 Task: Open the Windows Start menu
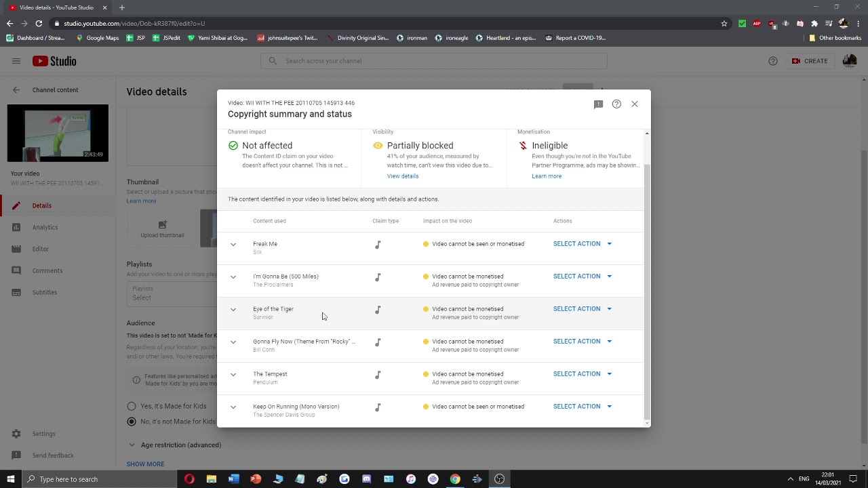tap(11, 479)
